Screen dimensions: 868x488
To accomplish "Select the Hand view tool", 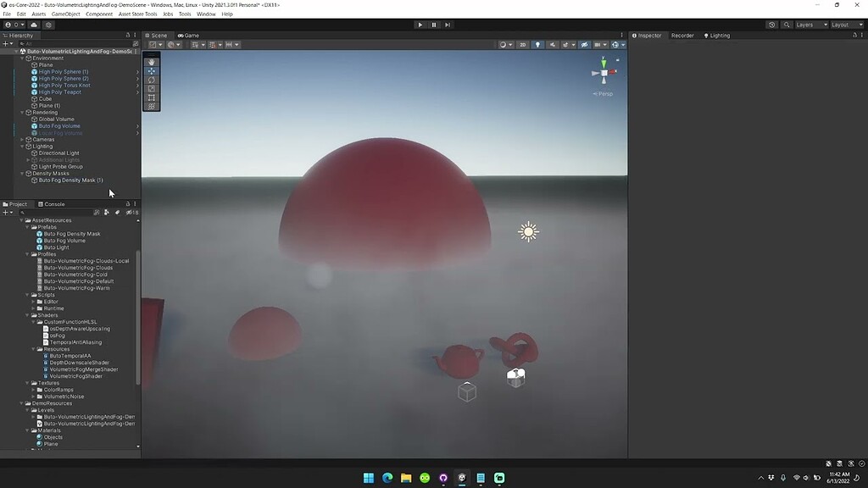I will (x=151, y=62).
